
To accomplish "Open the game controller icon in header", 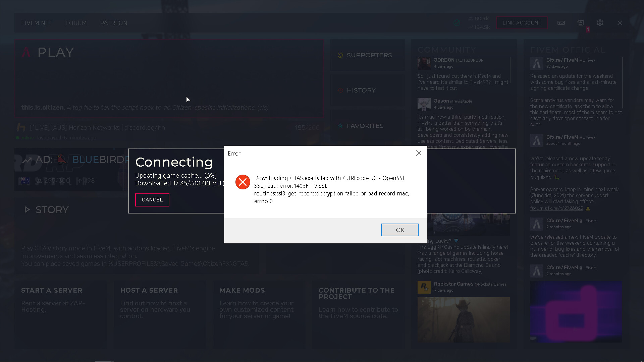I will tap(561, 23).
